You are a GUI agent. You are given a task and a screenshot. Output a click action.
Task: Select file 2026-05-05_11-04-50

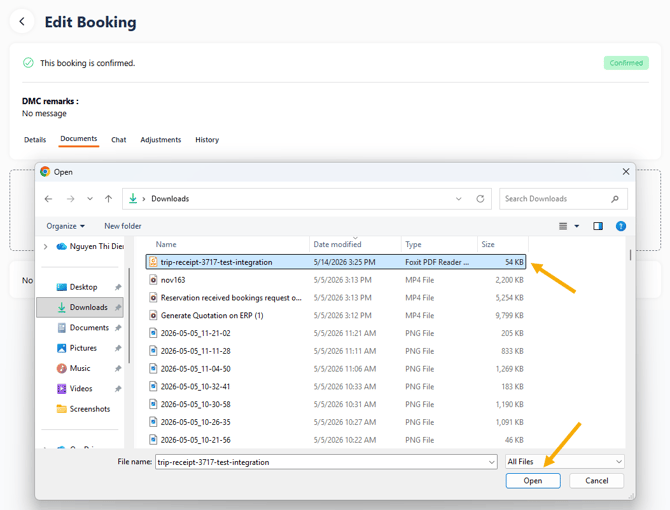point(336,369)
